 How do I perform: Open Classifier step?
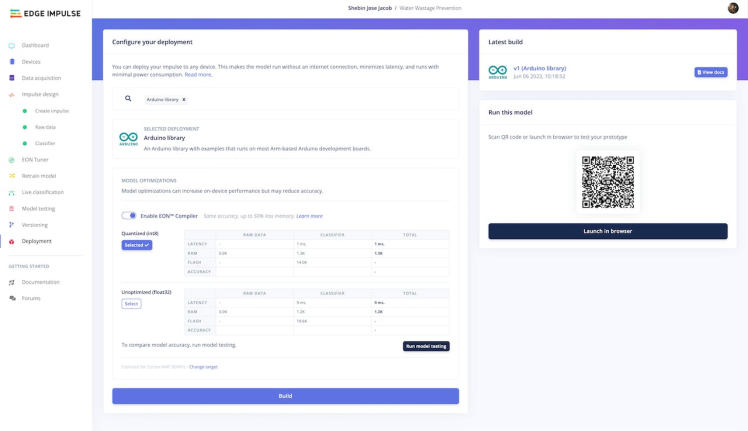[45, 143]
